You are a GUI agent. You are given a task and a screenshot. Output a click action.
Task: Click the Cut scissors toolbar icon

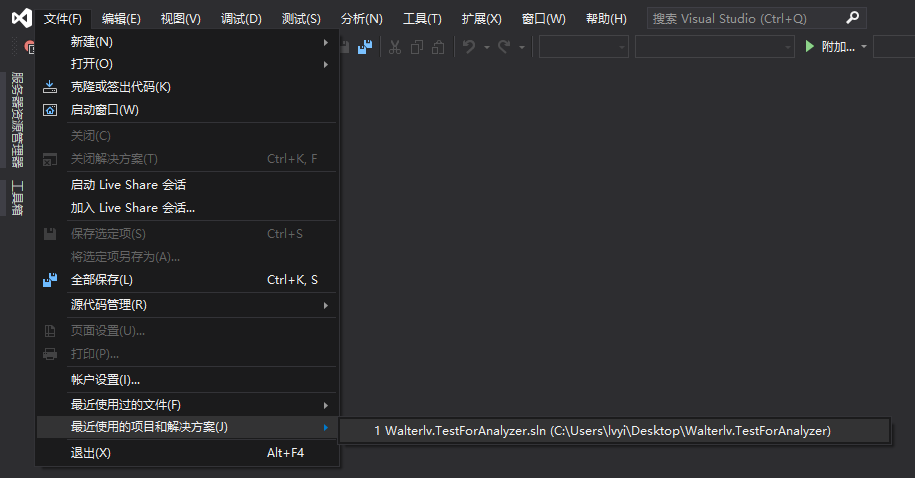tap(395, 47)
